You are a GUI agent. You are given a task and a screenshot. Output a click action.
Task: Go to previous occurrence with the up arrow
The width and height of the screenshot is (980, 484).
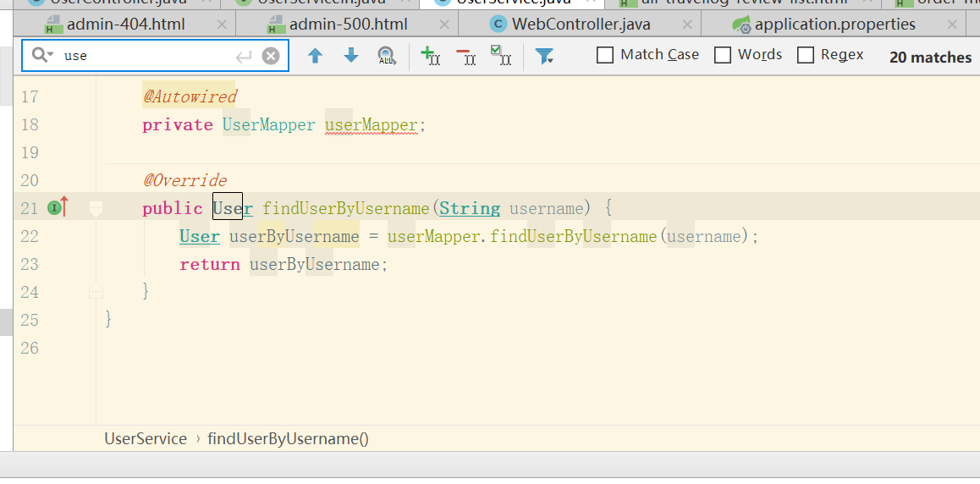pos(316,56)
